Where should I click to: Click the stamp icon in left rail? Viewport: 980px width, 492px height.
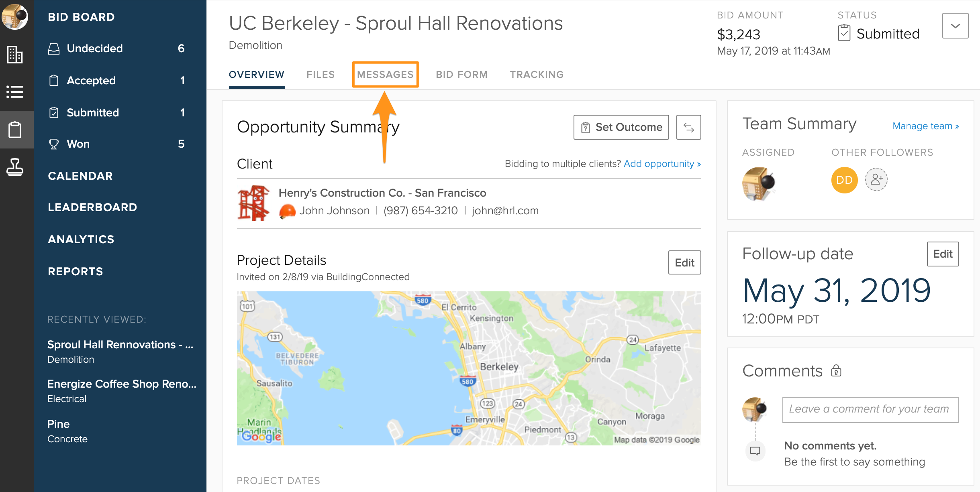(15, 167)
